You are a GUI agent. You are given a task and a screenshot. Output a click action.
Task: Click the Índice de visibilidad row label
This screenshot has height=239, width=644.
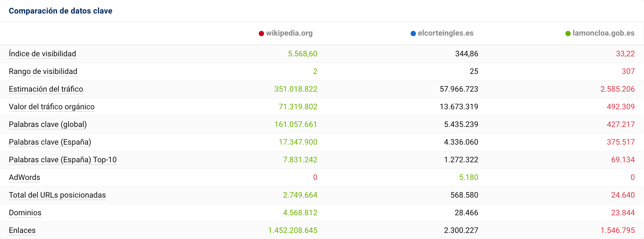tap(42, 54)
